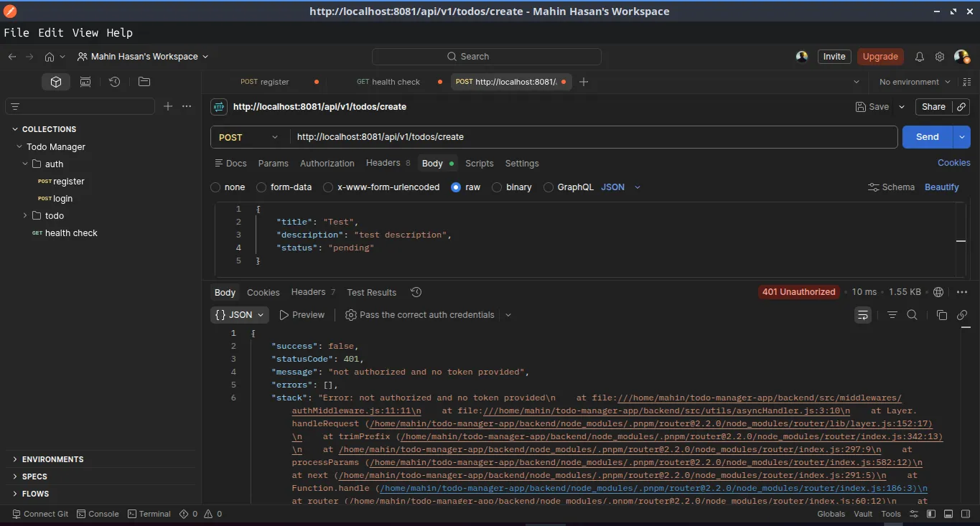Open the Test Results response tab
This screenshot has width=980, height=526.
click(x=371, y=293)
